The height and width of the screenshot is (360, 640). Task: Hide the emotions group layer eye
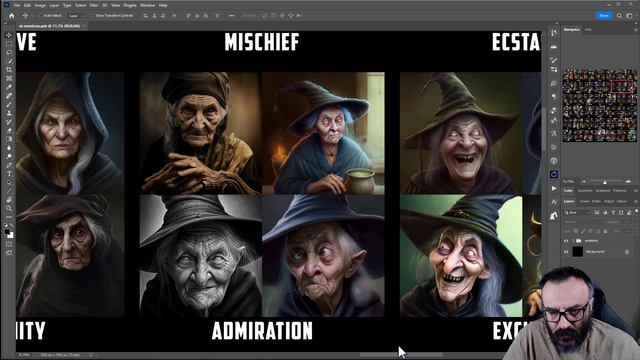point(566,241)
